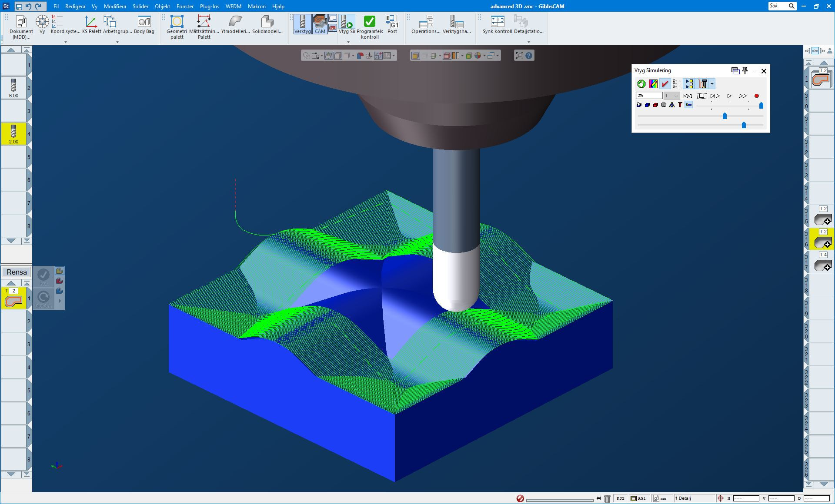Toggle the Verktyg tool list
The height and width of the screenshot is (504, 835).
coord(302,24)
